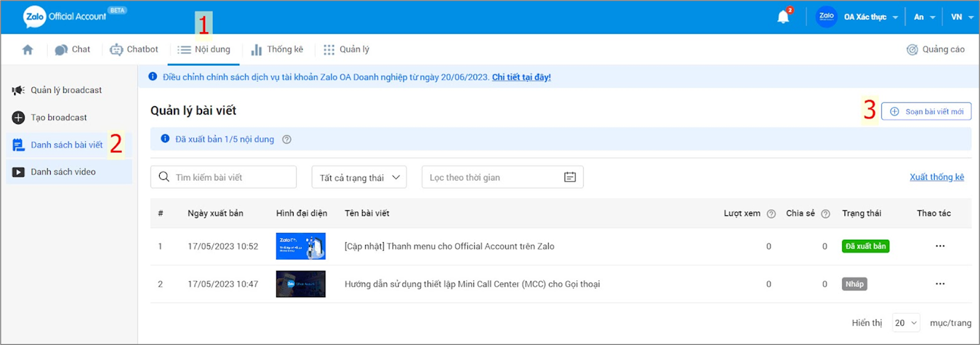This screenshot has width=980, height=345.
Task: Open the Thống kê tab
Action: 277,50
